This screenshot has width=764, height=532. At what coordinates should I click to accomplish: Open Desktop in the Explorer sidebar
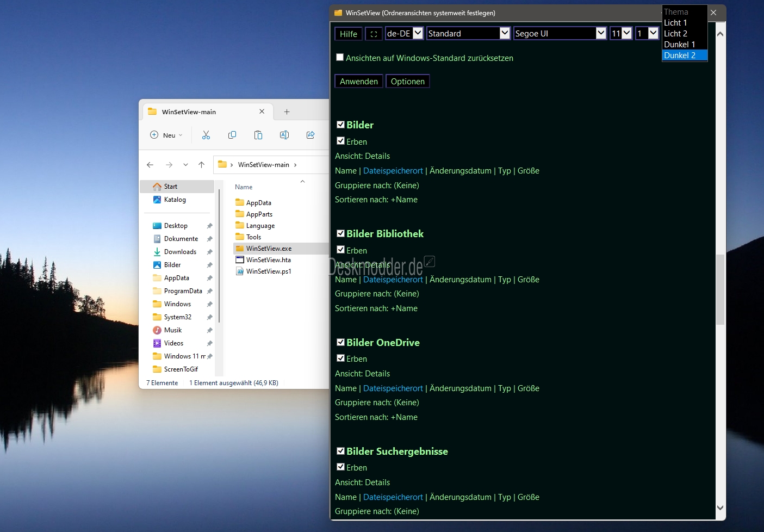(176, 226)
